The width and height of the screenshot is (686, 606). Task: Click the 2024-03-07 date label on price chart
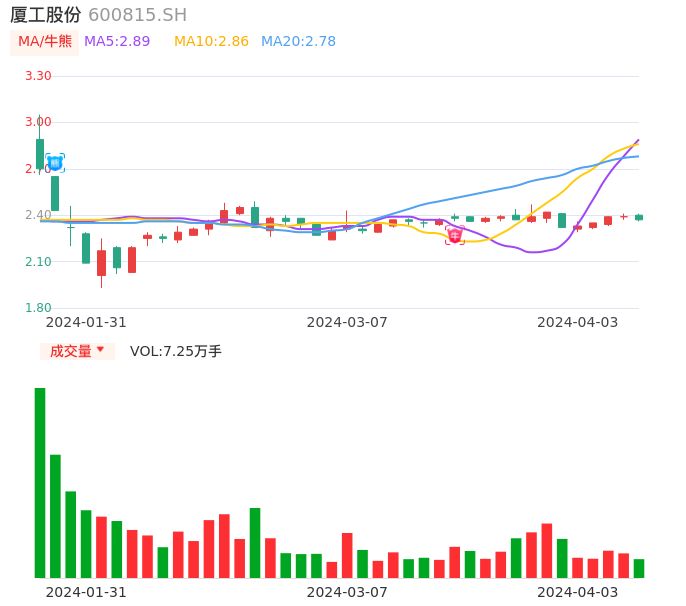[347, 322]
